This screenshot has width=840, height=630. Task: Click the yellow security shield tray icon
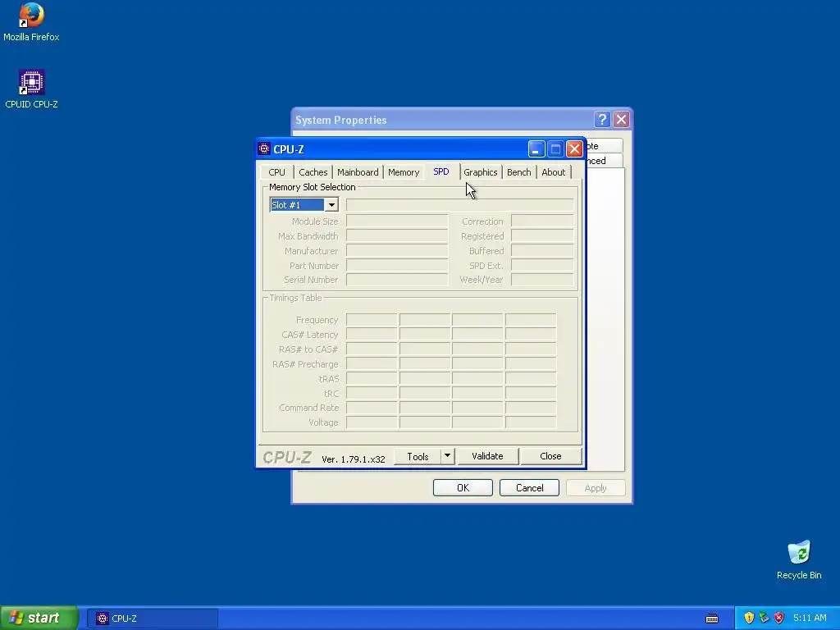(x=749, y=618)
